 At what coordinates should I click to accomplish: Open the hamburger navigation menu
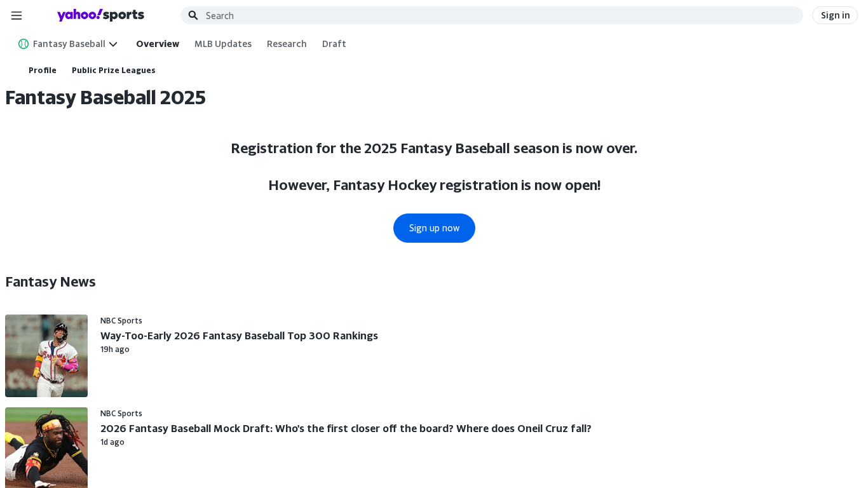coord(17,15)
